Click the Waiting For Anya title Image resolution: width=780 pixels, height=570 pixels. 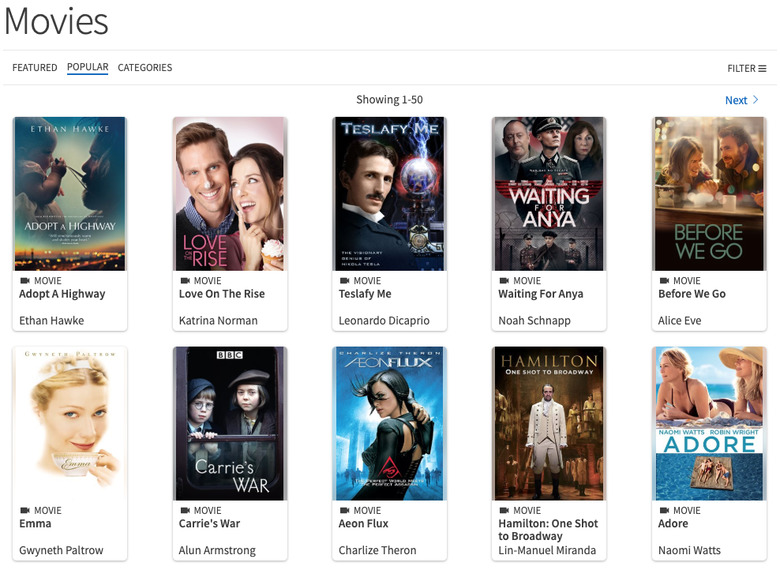[x=541, y=294]
